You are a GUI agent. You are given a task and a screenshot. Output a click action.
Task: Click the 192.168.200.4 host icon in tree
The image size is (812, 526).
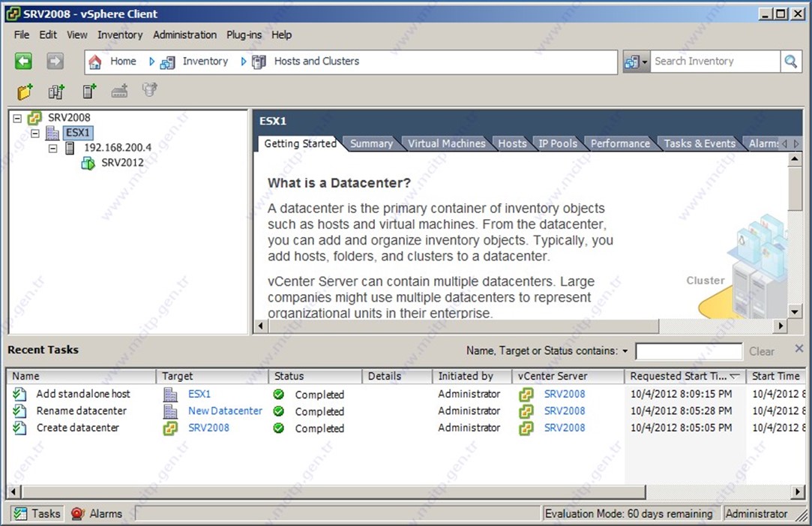pyautogui.click(x=70, y=149)
